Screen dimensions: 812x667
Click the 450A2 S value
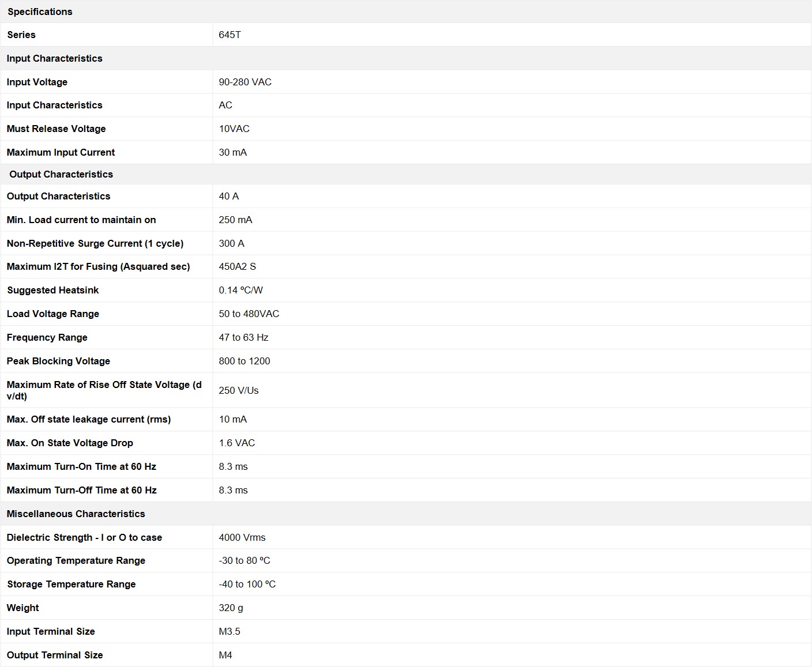pos(237,266)
